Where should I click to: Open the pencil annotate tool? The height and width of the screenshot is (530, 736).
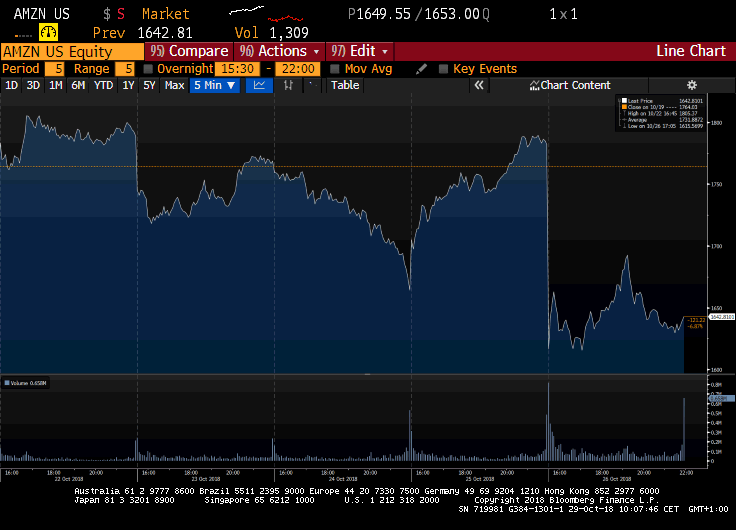click(x=421, y=69)
